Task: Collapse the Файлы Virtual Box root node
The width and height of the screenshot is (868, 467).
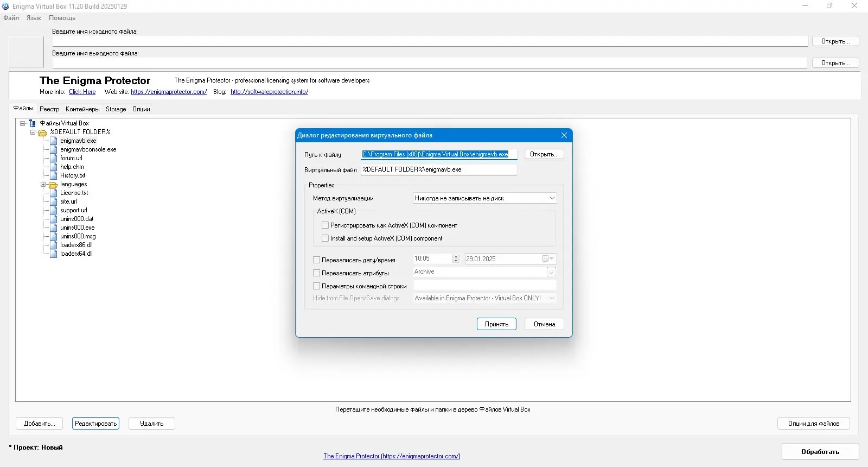Action: click(23, 123)
